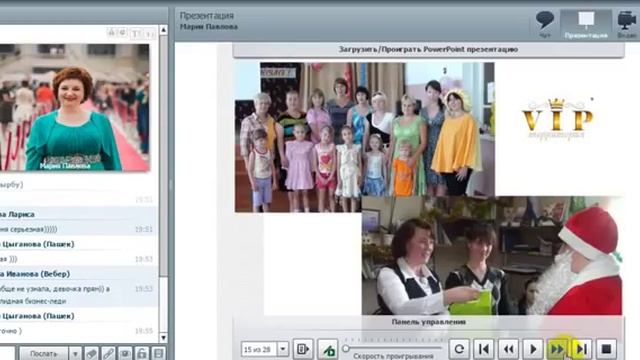Viewport: 640px width, 360px height.
Task: Open the Video camera tab
Action: 627,24
